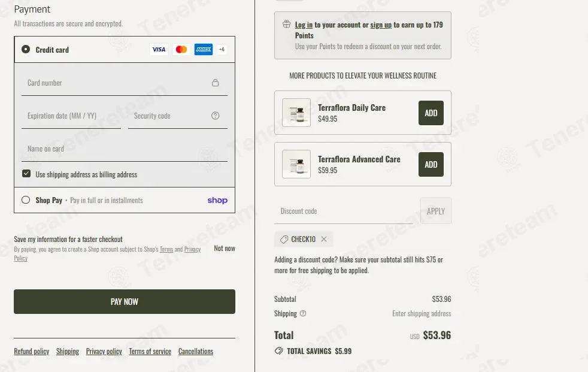
Task: Open the Terraflora Advanced Care thumbnail
Action: click(x=296, y=164)
